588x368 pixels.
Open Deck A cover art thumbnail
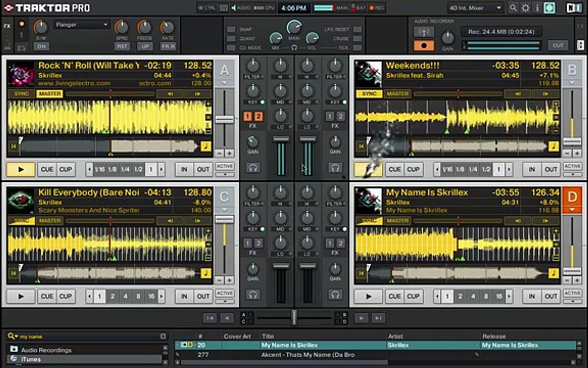point(21,74)
